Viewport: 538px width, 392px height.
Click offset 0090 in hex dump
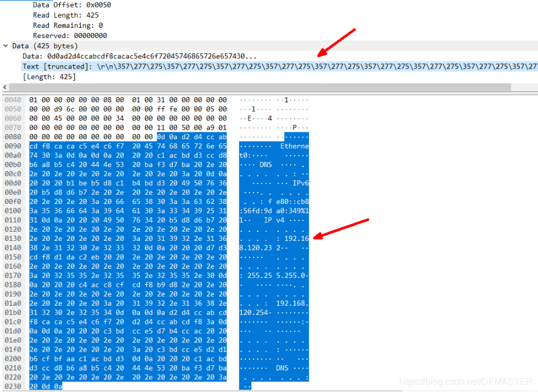13,146
